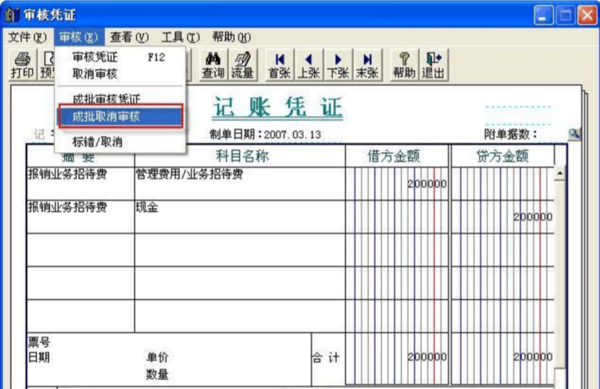Jump to last voucher 末张
Screen dimensions: 600x389
pyautogui.click(x=367, y=65)
